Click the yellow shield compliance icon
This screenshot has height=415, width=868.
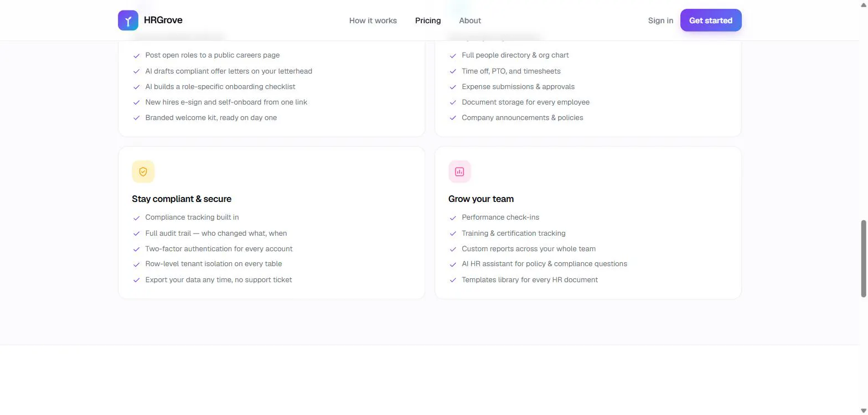point(143,172)
